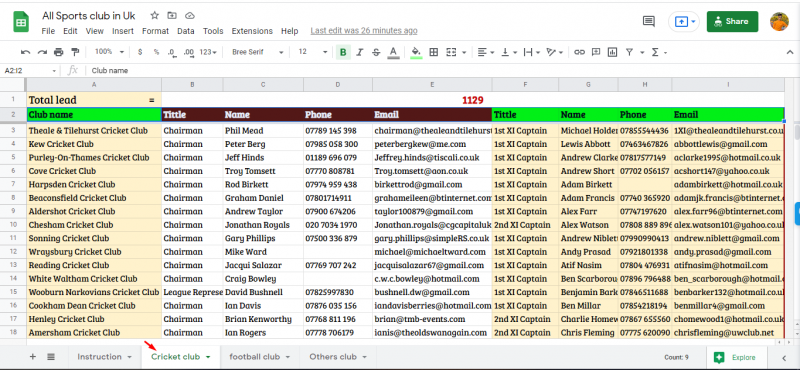
Task: Click the Move to folder icon
Action: point(172,15)
